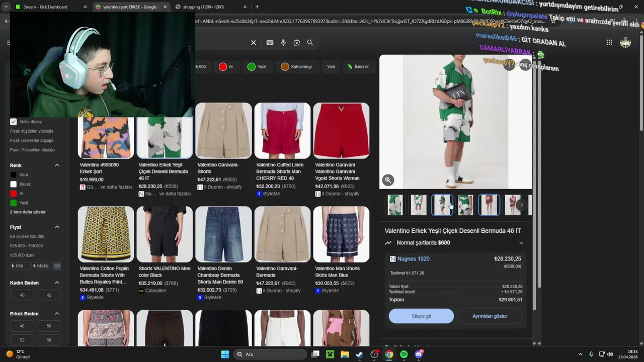Toggle the Alaka düzeyi checkbox

point(14,122)
